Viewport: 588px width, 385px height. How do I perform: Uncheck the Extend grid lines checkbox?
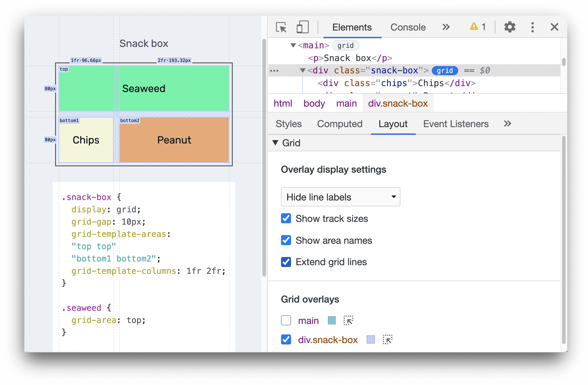286,262
